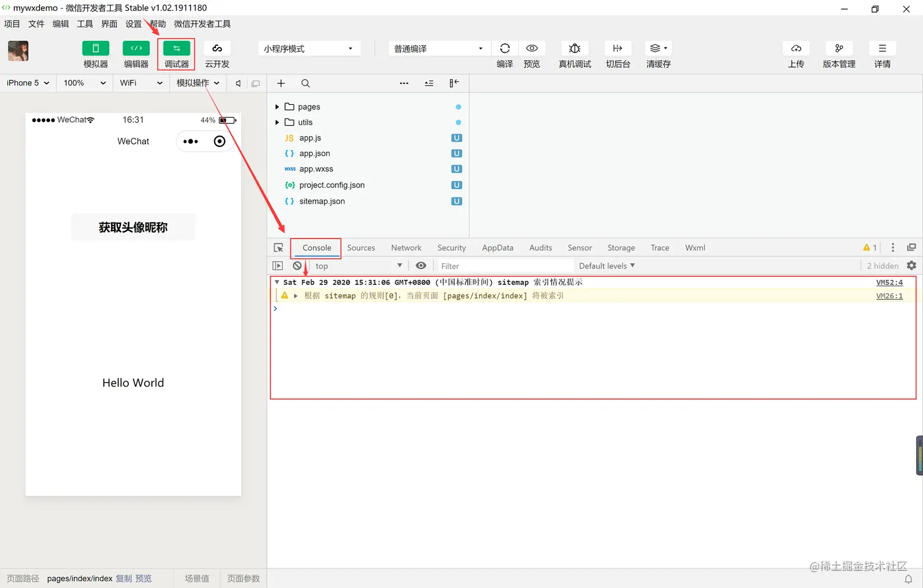
Task: Click the plus icon to add file
Action: (x=281, y=84)
